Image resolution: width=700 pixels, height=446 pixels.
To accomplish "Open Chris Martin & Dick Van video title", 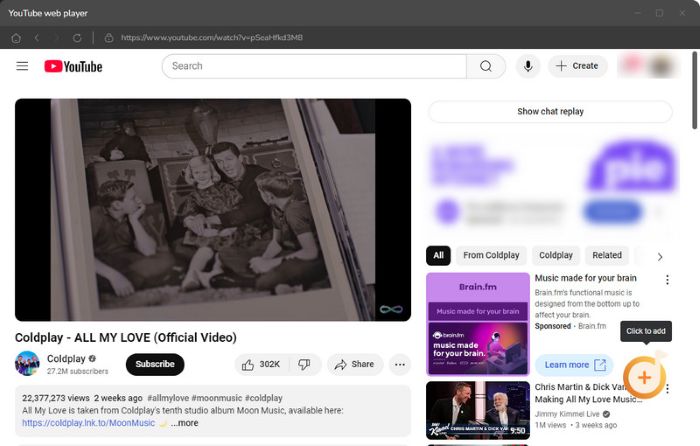I will [588, 393].
